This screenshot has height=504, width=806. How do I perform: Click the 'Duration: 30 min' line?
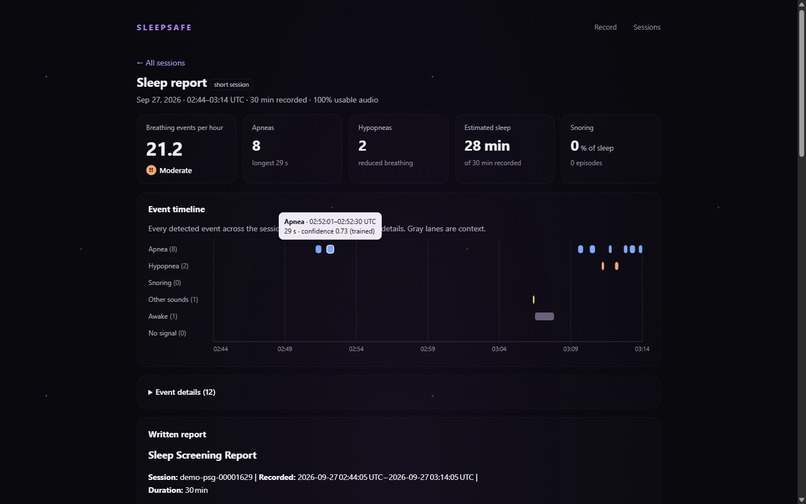tap(178, 490)
